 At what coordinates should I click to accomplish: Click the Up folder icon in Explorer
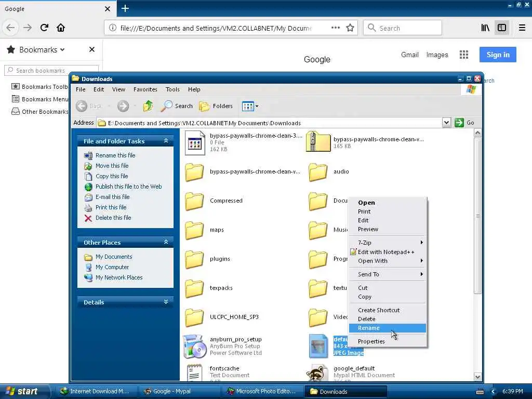[x=148, y=106]
